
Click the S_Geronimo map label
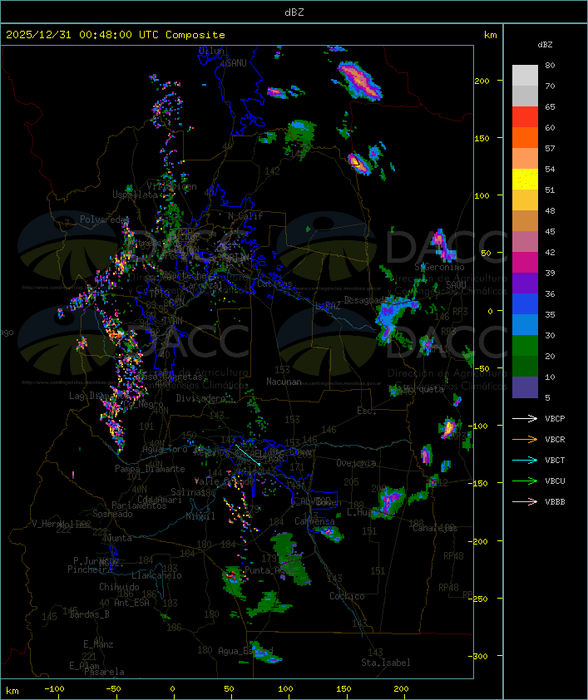439,267
